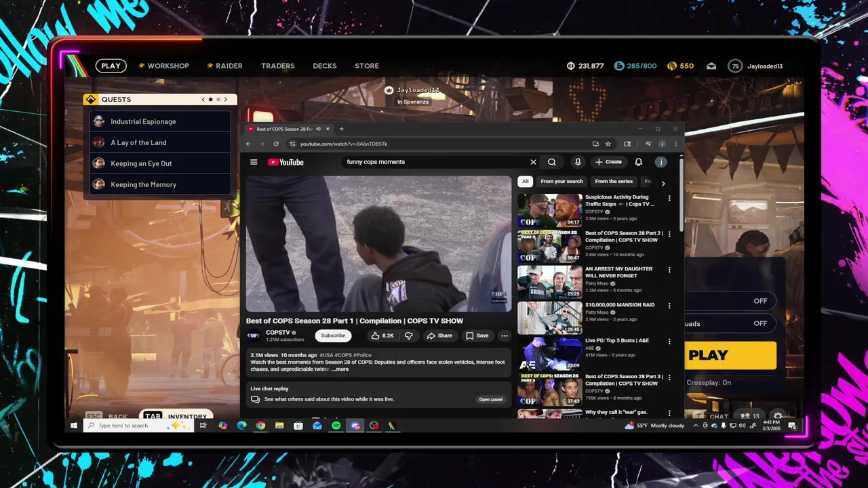Click the YouTube search magnifier button
This screenshot has height=488, width=868.
pos(552,162)
